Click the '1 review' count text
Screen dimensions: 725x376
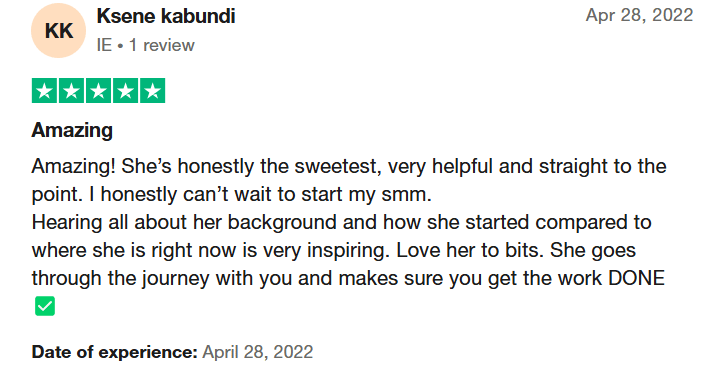[x=162, y=45]
